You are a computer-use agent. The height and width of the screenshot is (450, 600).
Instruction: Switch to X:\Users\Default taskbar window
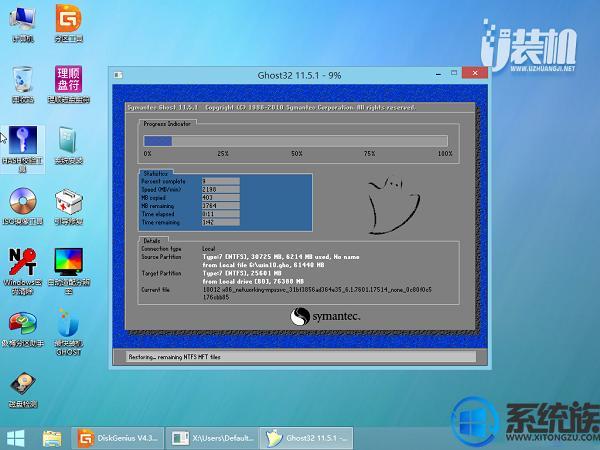[212, 439]
